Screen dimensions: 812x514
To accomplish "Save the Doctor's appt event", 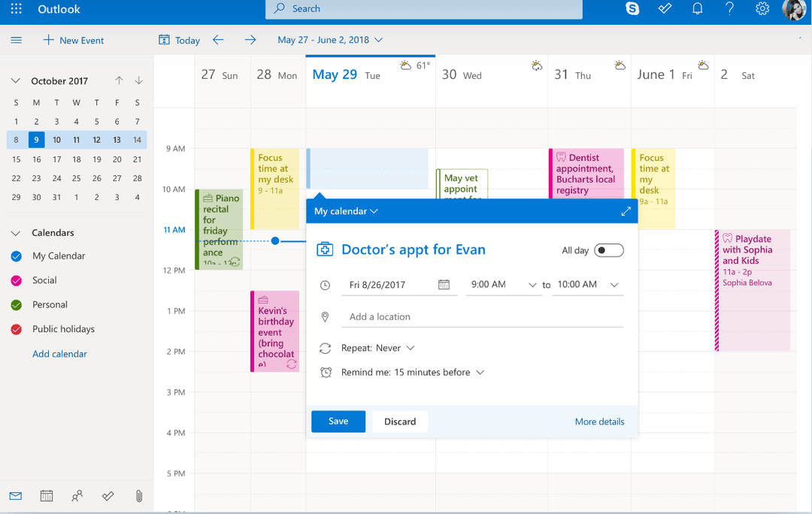I will click(x=338, y=422).
